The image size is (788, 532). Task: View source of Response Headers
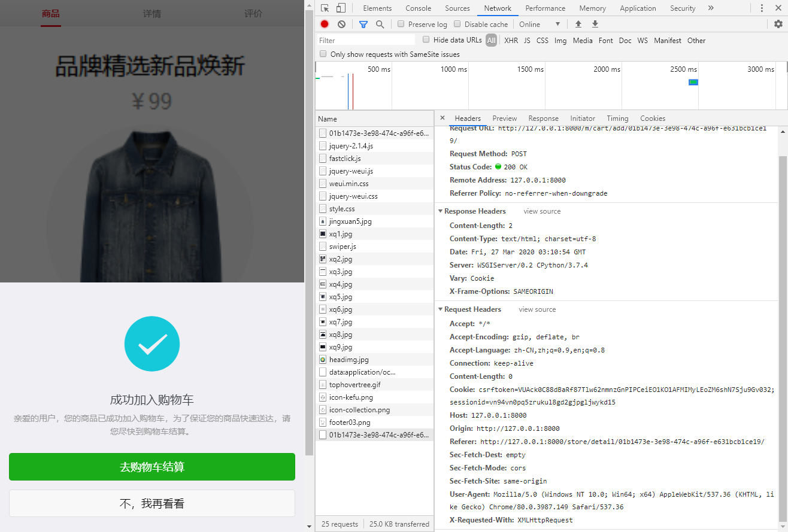tap(542, 211)
